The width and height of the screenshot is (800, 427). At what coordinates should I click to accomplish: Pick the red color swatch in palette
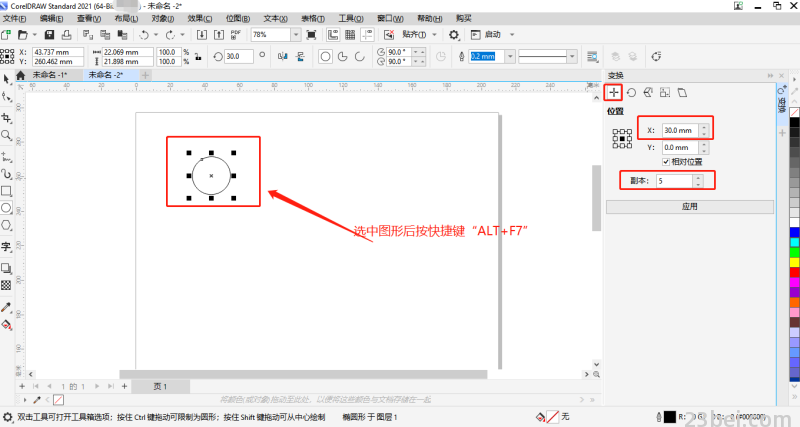tap(794, 272)
